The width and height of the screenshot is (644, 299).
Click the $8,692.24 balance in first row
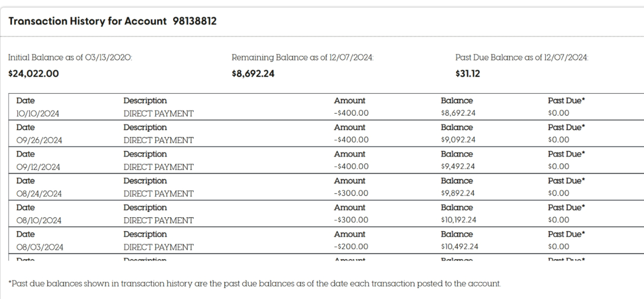[458, 113]
